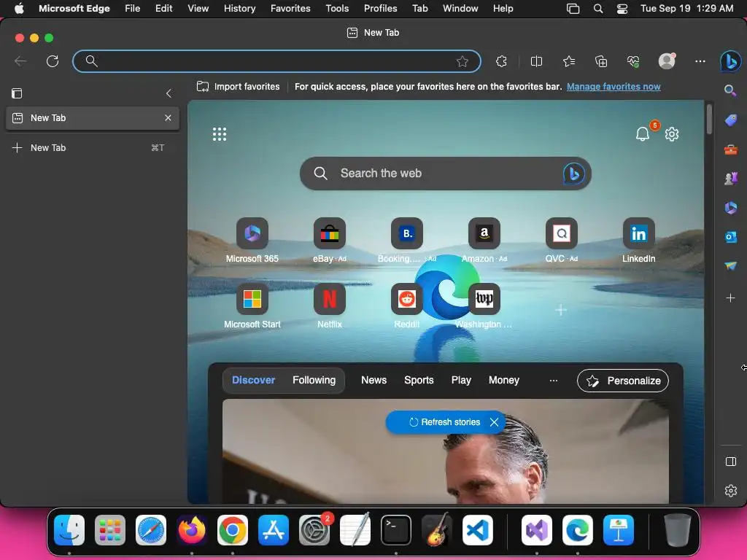Screen dimensions: 747x560
Task: Open Washington Post quick link
Action: (x=484, y=306)
